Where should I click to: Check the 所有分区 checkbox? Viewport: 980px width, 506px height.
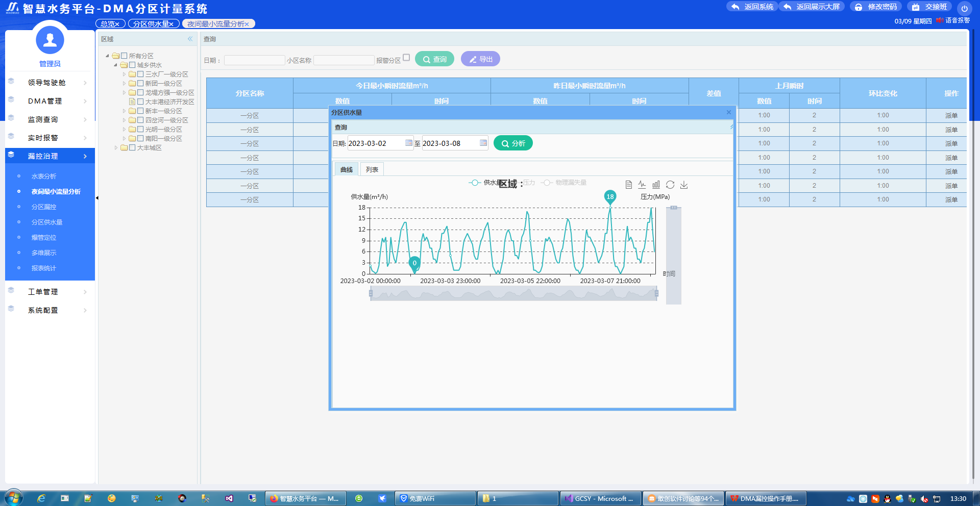[124, 56]
